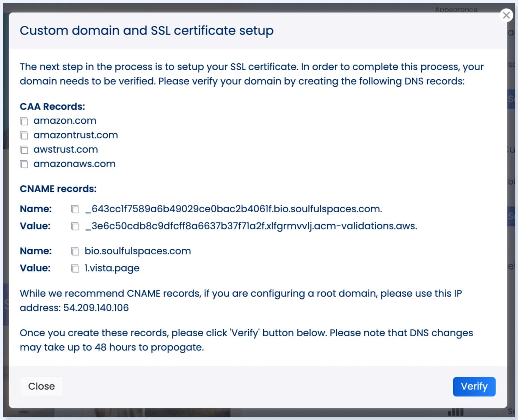Click the CAA Records heading
518x420 pixels.
[x=52, y=107]
